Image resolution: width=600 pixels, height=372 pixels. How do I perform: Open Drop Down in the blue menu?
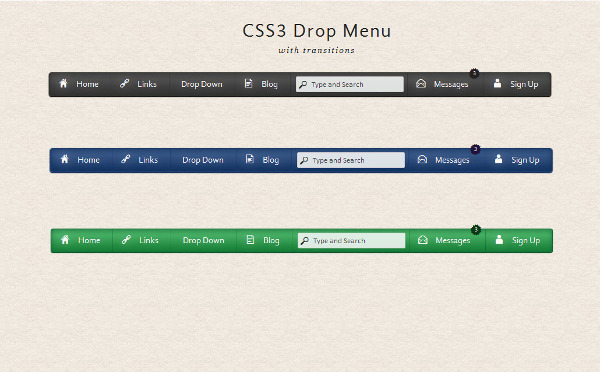(203, 160)
